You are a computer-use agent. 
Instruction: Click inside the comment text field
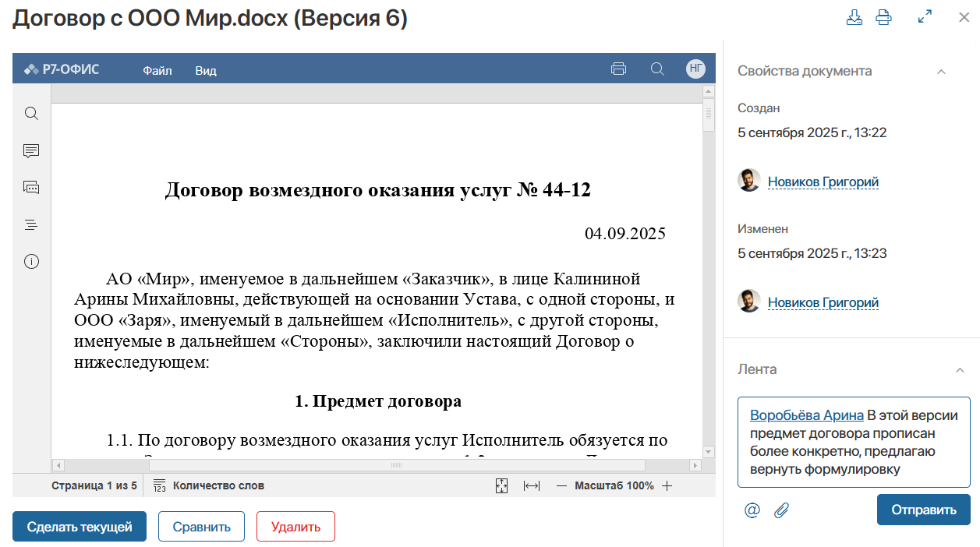(854, 442)
